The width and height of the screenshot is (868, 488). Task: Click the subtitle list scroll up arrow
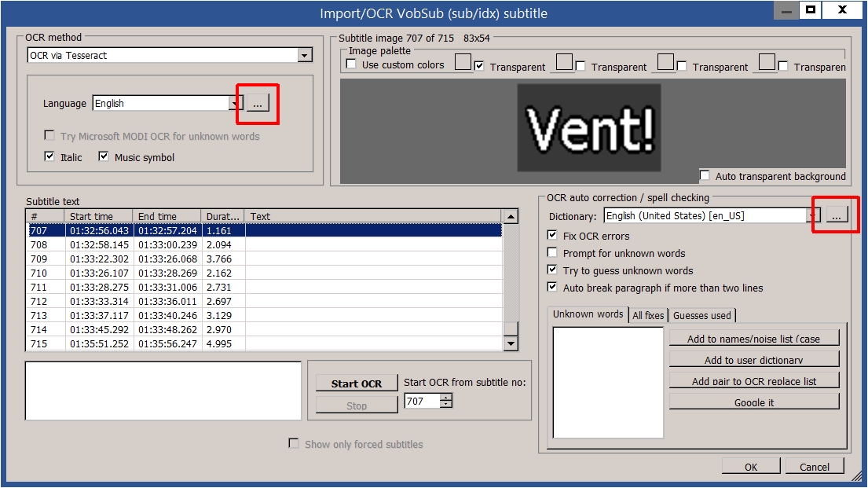click(x=511, y=217)
